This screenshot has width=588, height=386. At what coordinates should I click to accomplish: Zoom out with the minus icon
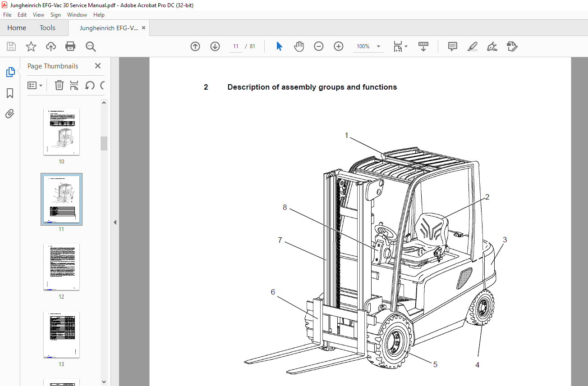319,46
